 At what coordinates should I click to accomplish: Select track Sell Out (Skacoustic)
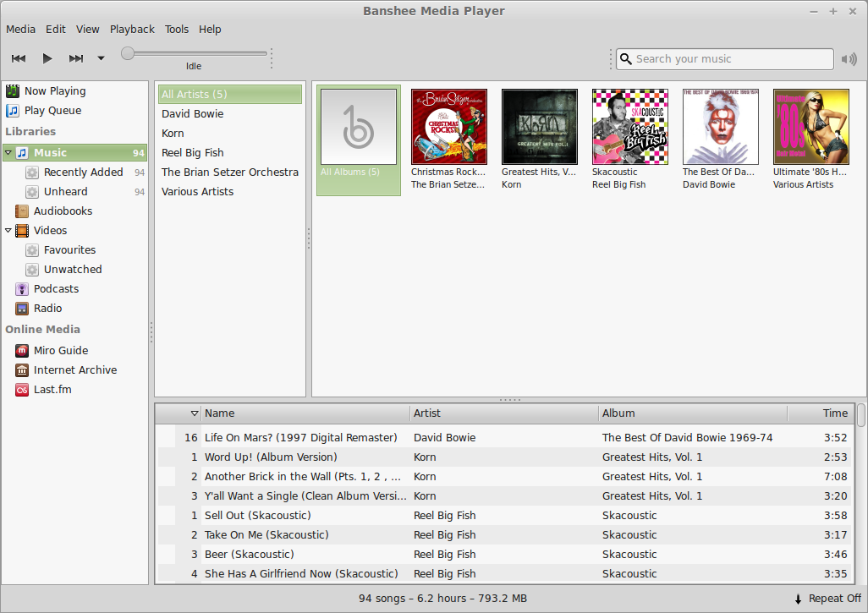click(x=504, y=515)
